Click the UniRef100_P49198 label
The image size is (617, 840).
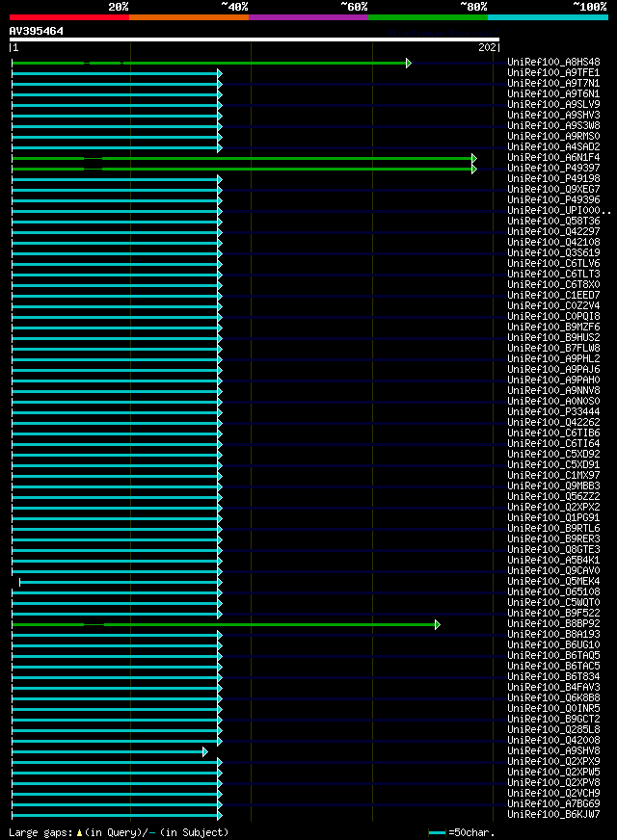[553, 179]
